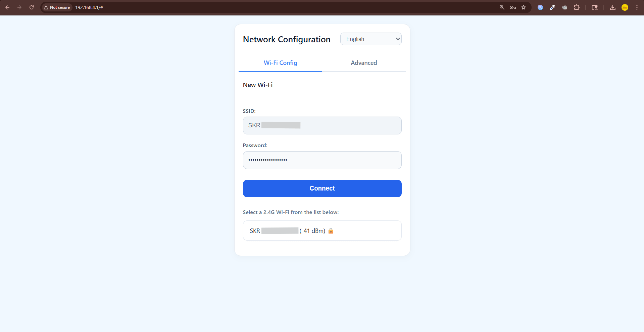The image size is (644, 332).
Task: Click the Not secure warning badge
Action: point(57,7)
